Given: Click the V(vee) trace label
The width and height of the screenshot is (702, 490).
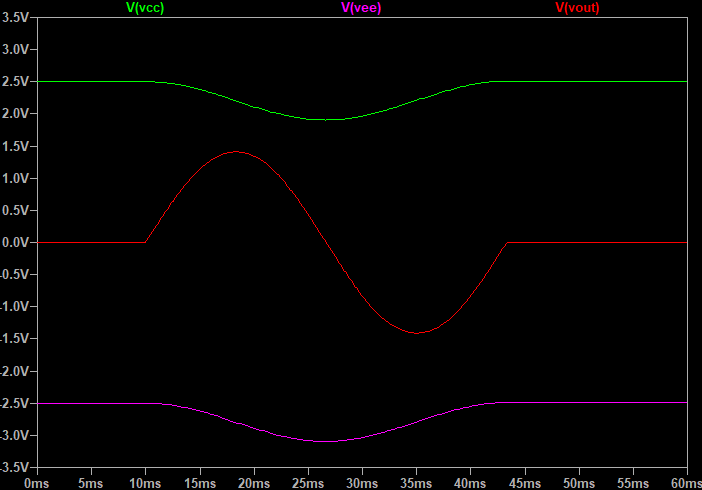Looking at the screenshot, I should coord(361,8).
